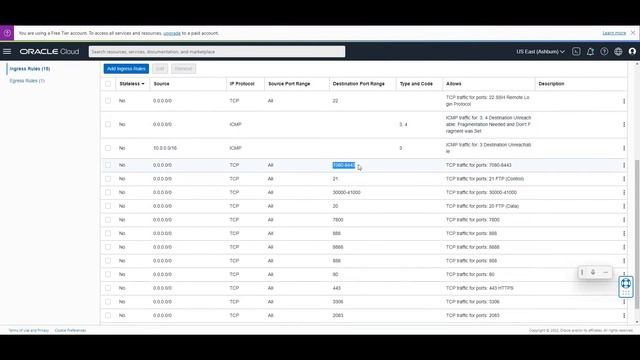Check the 10.0.0.0/16 ICMP rule checkbox
640x360 pixels.
(x=108, y=148)
